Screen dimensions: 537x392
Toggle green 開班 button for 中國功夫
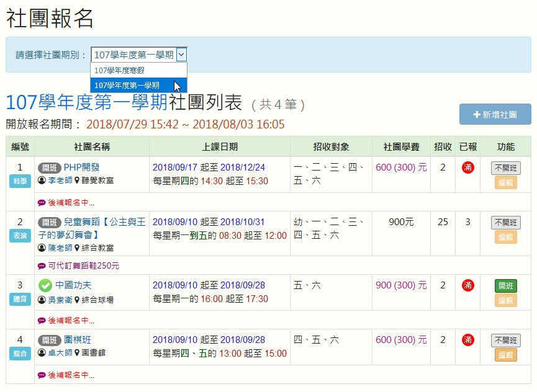pos(506,286)
